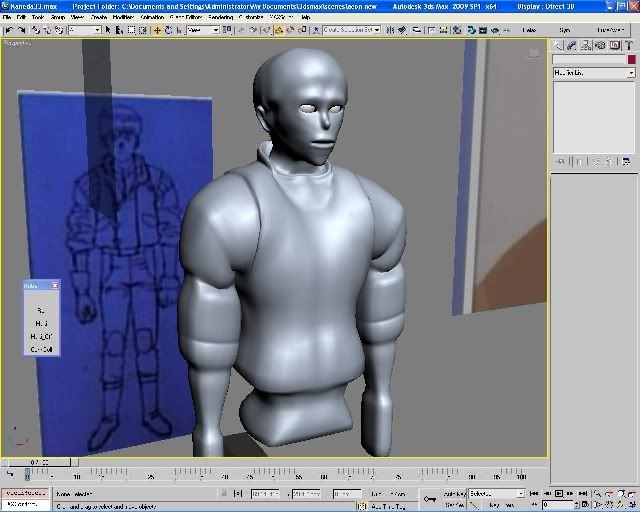Click the object color swatch
This screenshot has width=640, height=512.
(x=631, y=60)
